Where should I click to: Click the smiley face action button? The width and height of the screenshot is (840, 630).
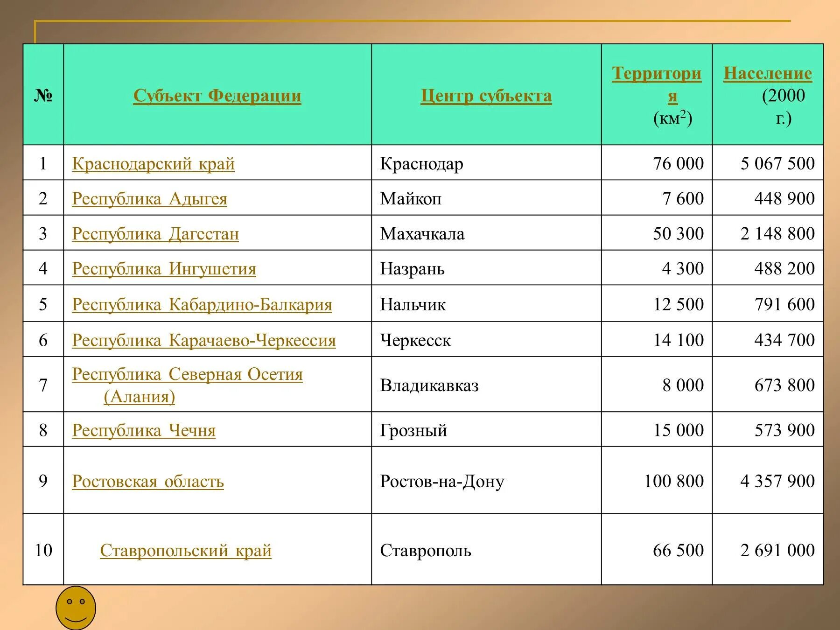[x=76, y=608]
